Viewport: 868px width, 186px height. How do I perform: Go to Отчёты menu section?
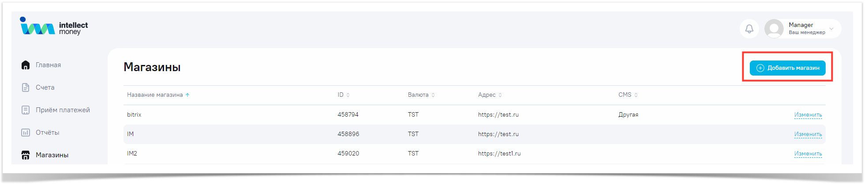47,133
